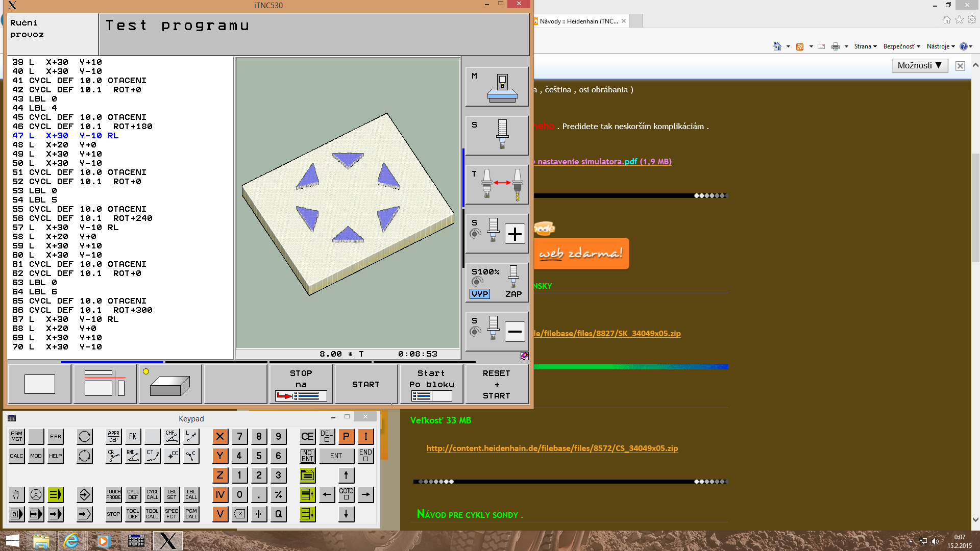Click the machine M view softkey
The width and height of the screenshot is (980, 551).
[x=497, y=86]
